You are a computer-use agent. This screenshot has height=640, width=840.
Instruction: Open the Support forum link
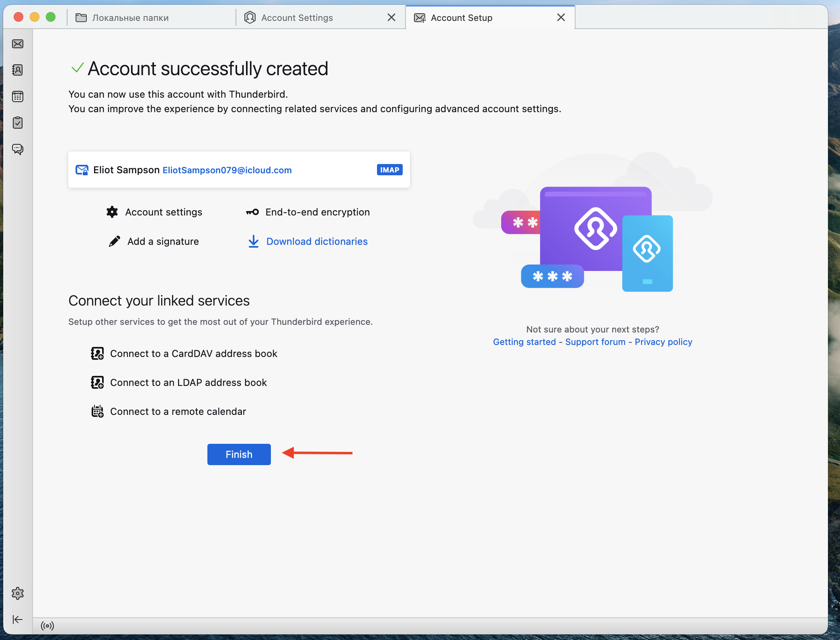coord(595,342)
